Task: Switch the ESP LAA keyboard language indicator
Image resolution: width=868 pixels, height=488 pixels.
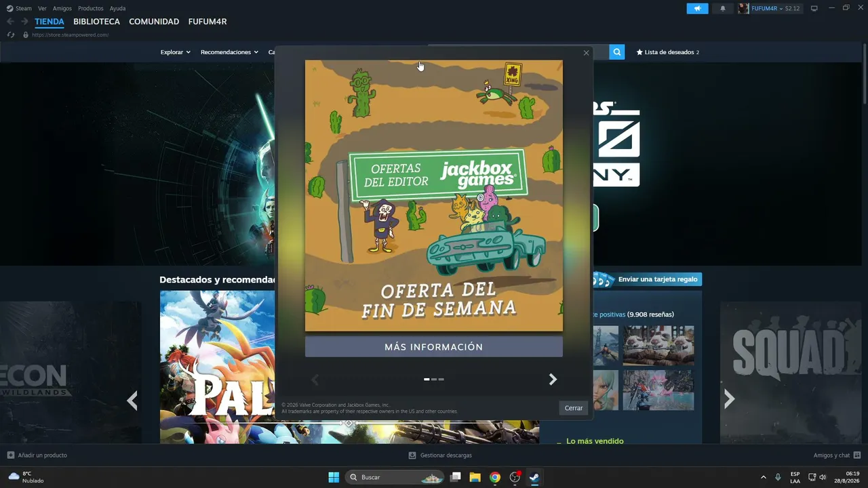Action: 795,477
